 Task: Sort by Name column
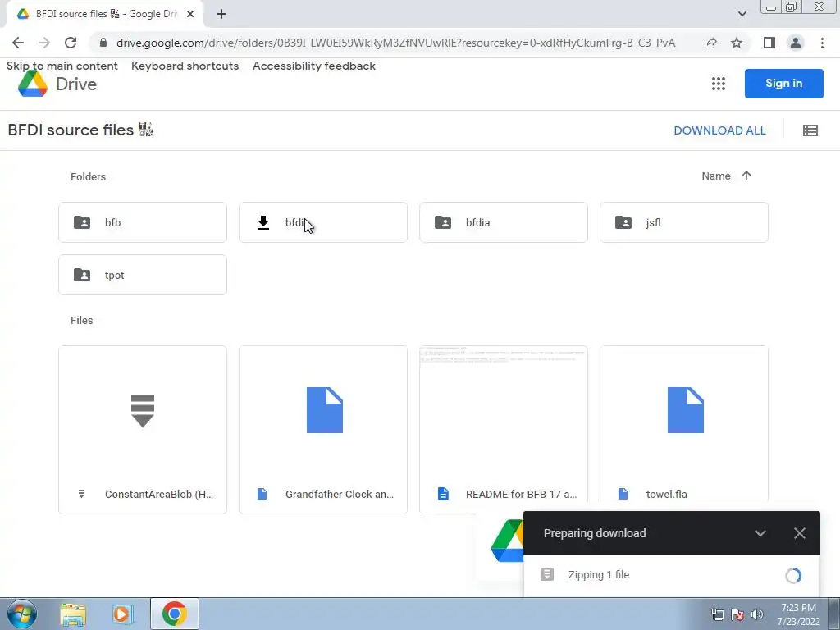coord(715,176)
